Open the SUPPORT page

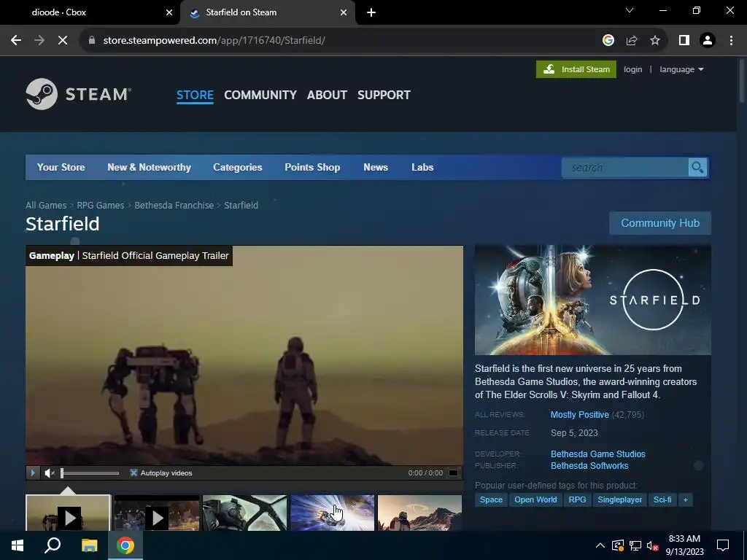(x=384, y=95)
